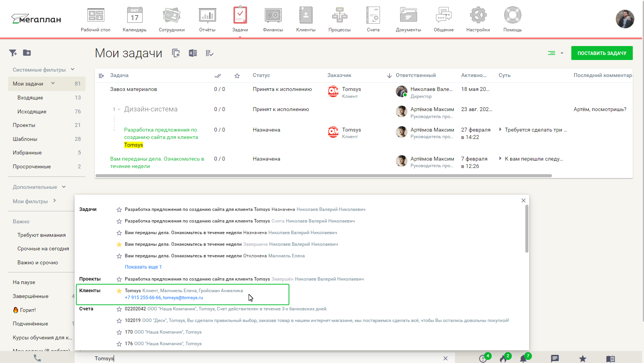Select Требуют внимания filter
644x363 pixels.
coord(41,235)
